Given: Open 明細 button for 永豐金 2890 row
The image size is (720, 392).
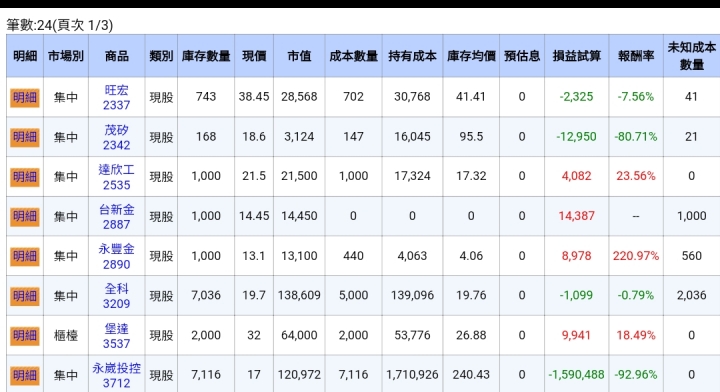Looking at the screenshot, I should click(25, 256).
